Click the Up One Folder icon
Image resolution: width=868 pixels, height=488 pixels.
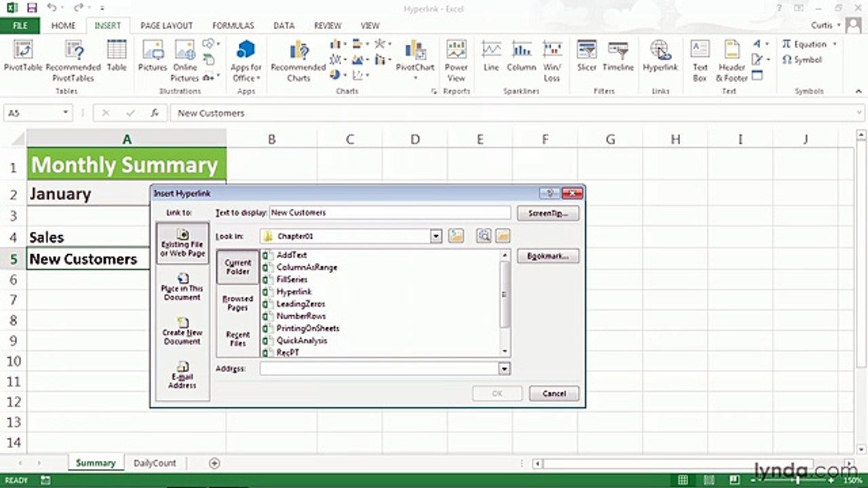(x=456, y=236)
